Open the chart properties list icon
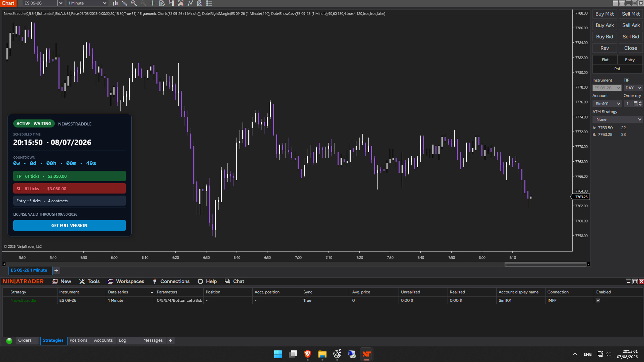This screenshot has width=644, height=362. pyautogui.click(x=209, y=3)
